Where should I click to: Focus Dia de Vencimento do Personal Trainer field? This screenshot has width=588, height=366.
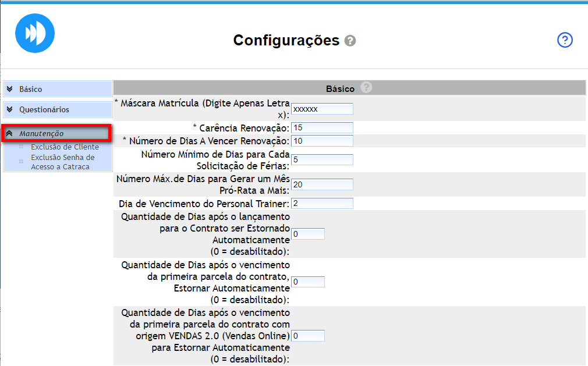coord(322,204)
